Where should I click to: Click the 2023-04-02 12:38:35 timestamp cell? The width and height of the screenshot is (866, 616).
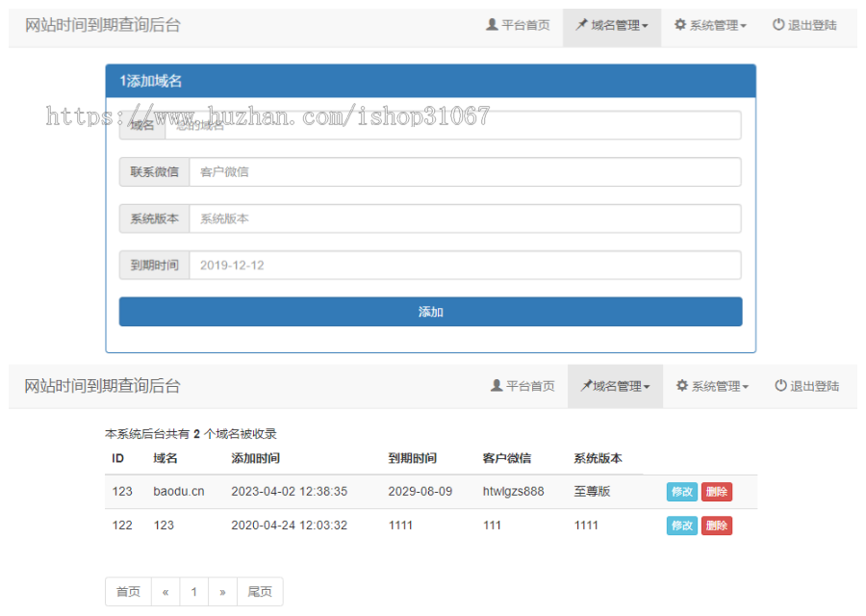(289, 491)
